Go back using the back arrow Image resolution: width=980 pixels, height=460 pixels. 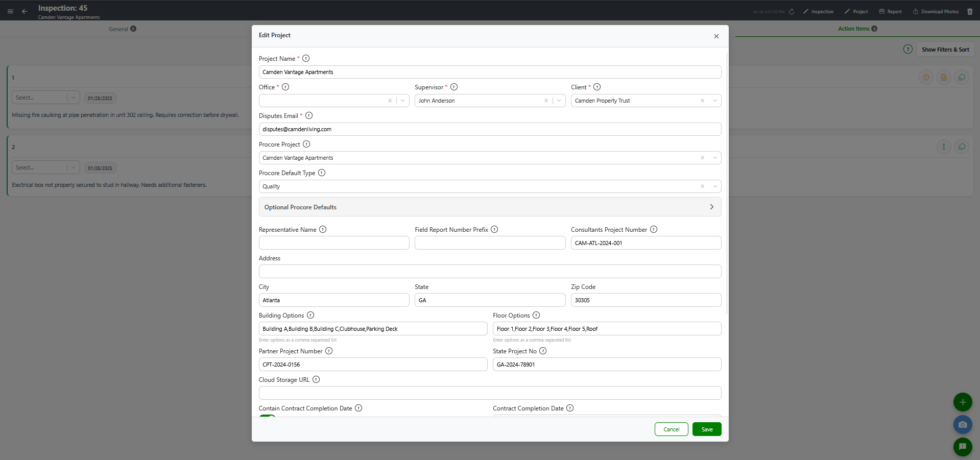click(x=25, y=11)
